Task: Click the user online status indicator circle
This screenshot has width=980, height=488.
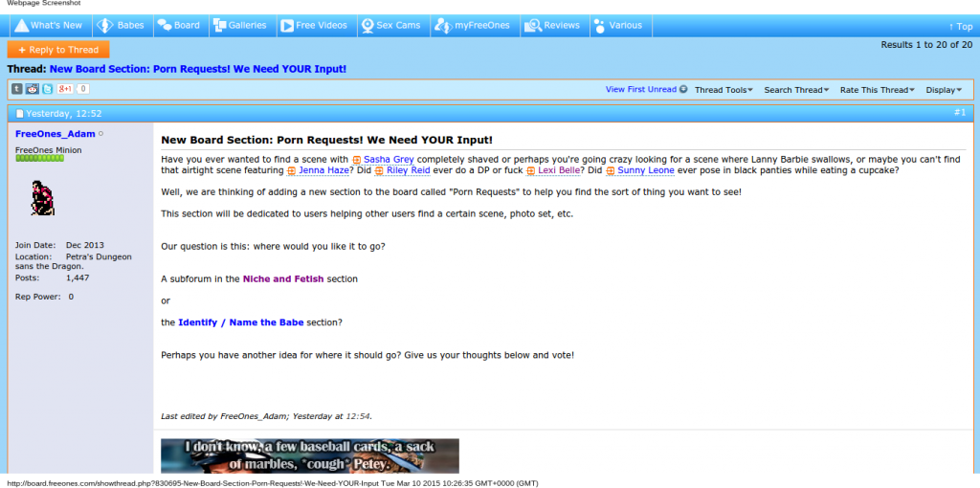Action: point(101,134)
